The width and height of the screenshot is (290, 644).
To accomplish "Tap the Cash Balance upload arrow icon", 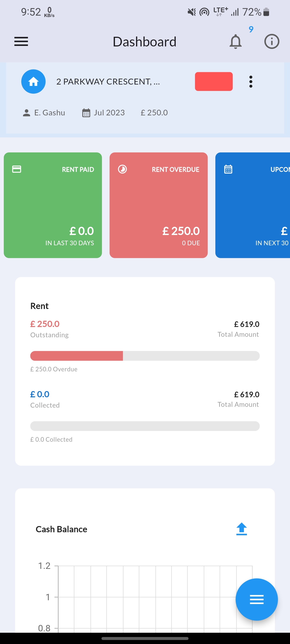I will click(241, 529).
